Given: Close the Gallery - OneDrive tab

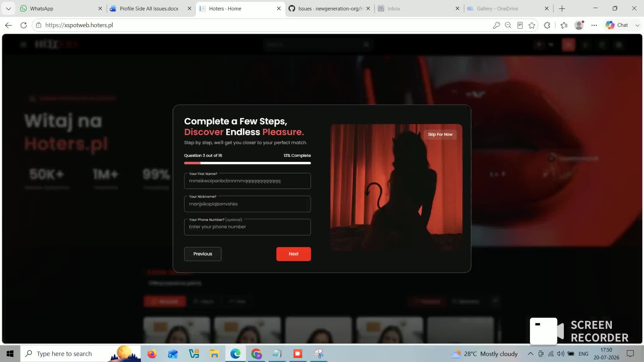Looking at the screenshot, I should pos(547,8).
